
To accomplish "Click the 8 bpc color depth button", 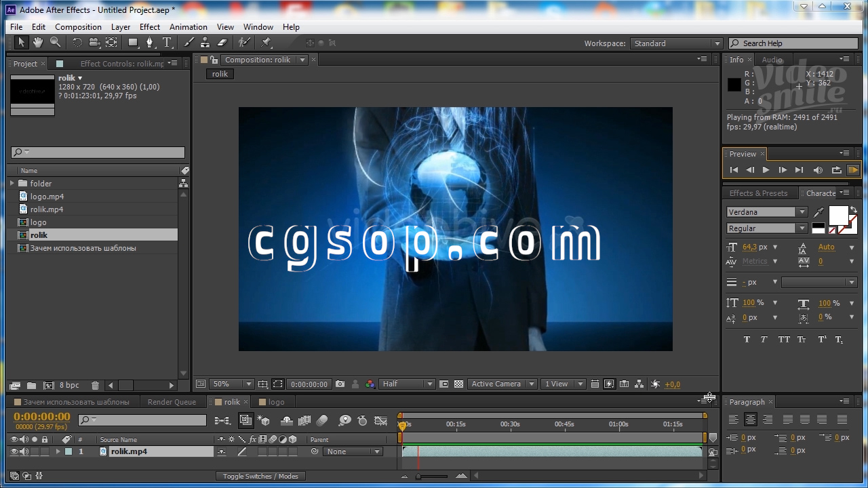I will (69, 386).
